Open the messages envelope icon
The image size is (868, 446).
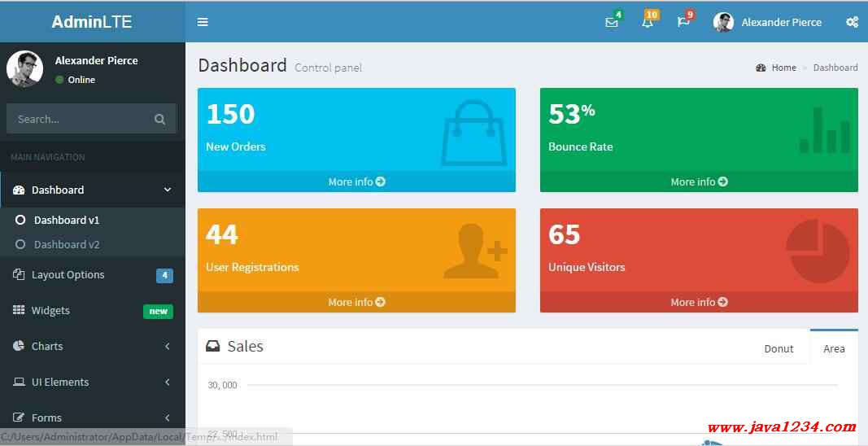(x=612, y=22)
